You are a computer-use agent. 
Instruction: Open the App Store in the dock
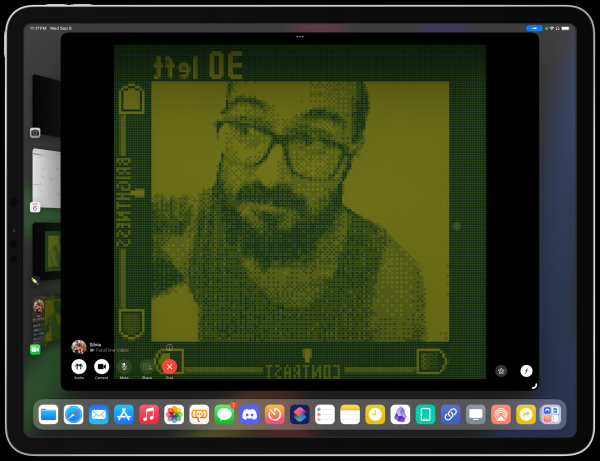tap(124, 415)
